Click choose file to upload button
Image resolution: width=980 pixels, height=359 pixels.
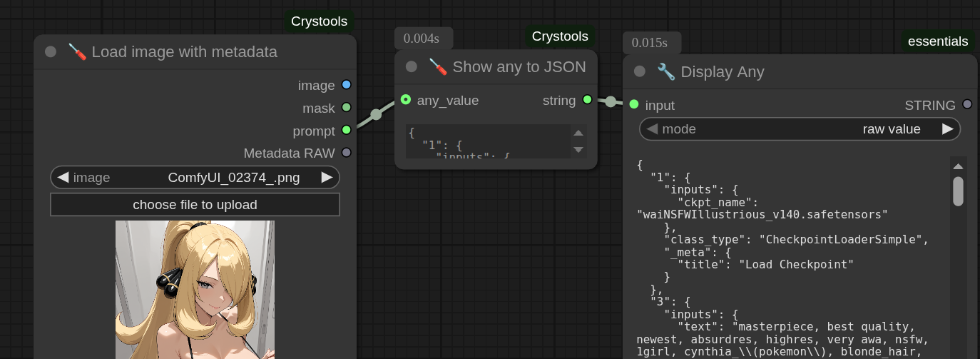[195, 205]
